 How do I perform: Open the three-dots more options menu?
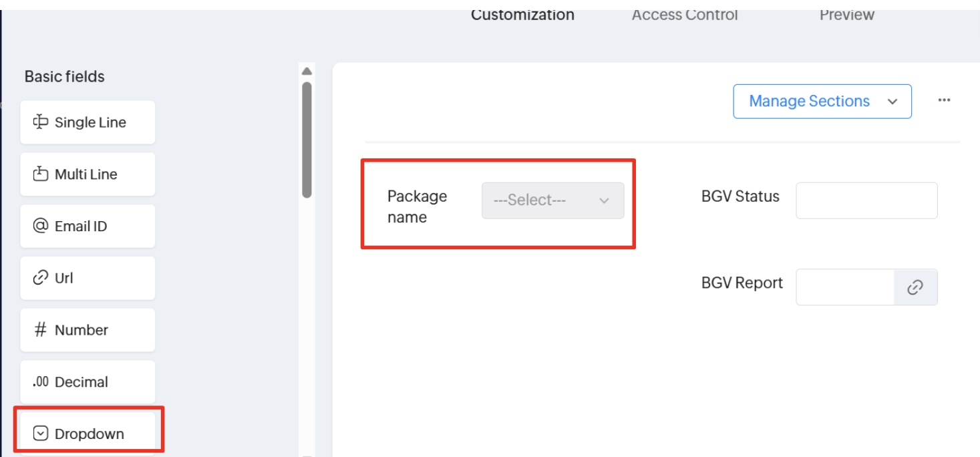(944, 100)
